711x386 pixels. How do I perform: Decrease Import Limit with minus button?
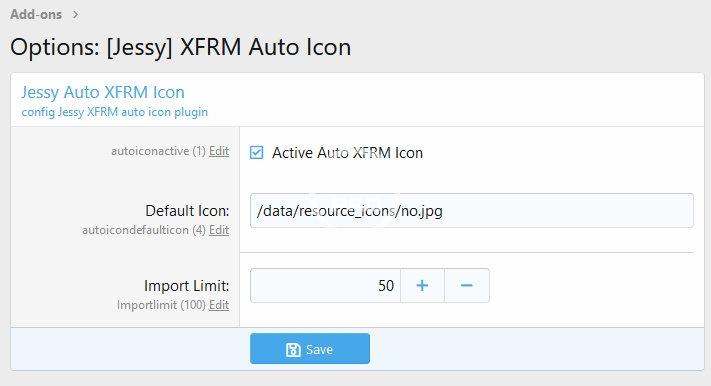[467, 285]
